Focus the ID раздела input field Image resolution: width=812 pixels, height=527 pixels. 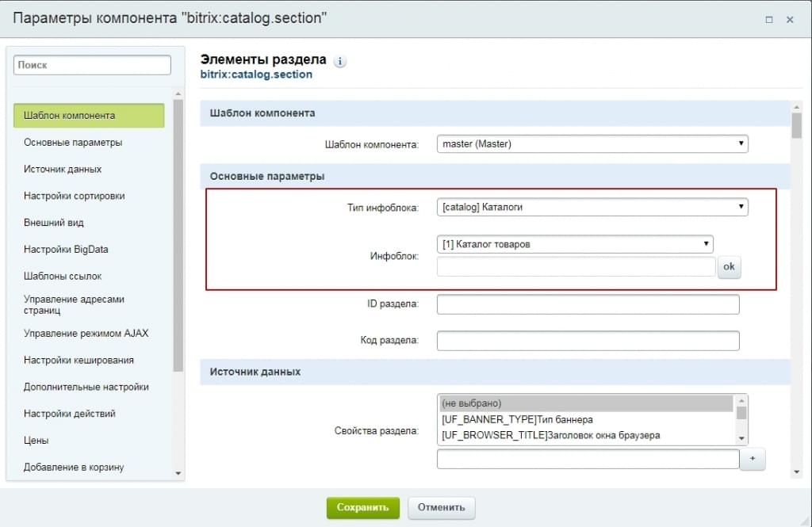(x=588, y=304)
